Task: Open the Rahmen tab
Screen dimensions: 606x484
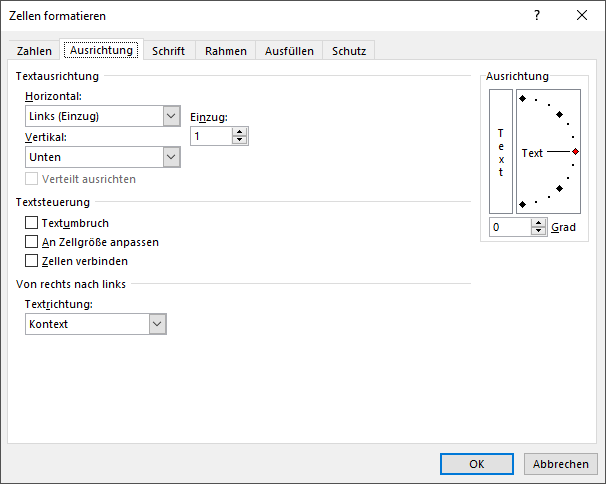Action: tap(225, 51)
